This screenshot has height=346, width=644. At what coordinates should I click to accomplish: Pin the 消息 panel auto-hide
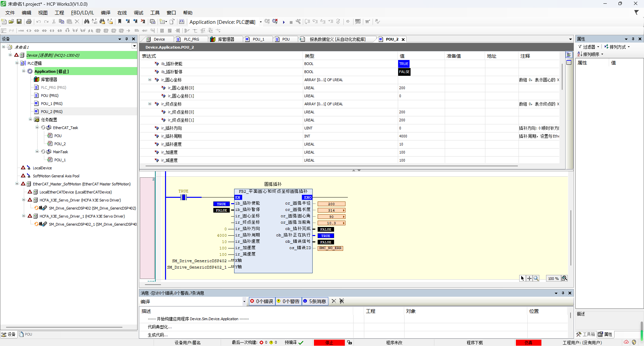[563, 293]
